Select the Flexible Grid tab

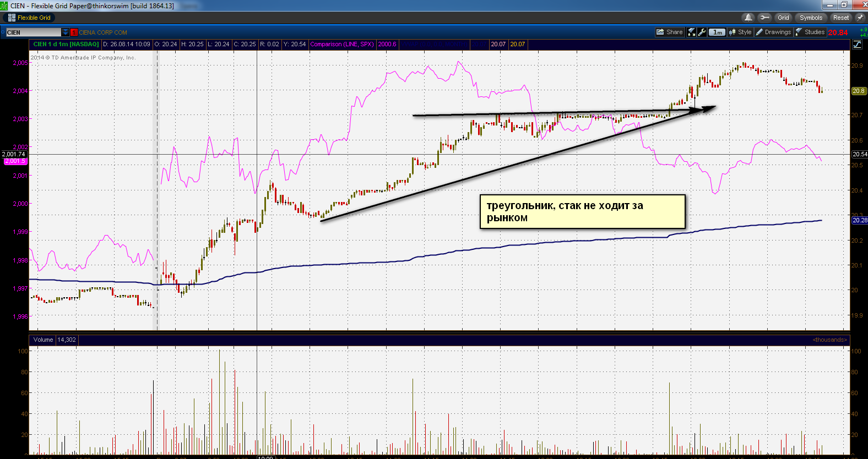coord(29,18)
